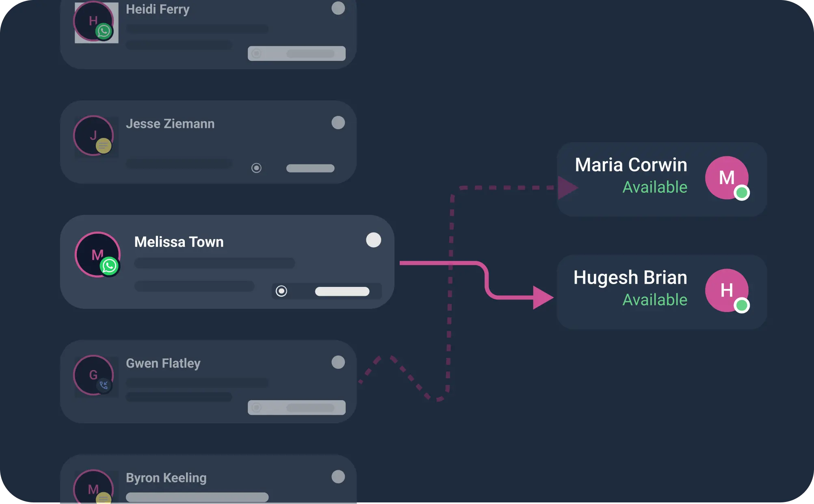Toggle the round indicator on Gwen Flatley's card
814x504 pixels.
pyautogui.click(x=338, y=362)
